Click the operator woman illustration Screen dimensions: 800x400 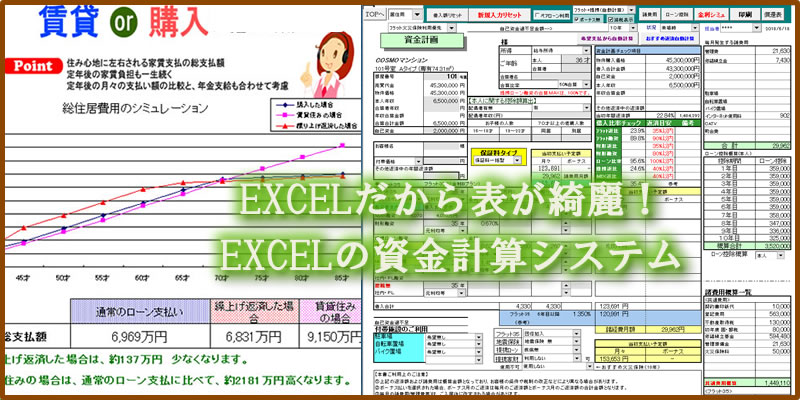(x=326, y=64)
